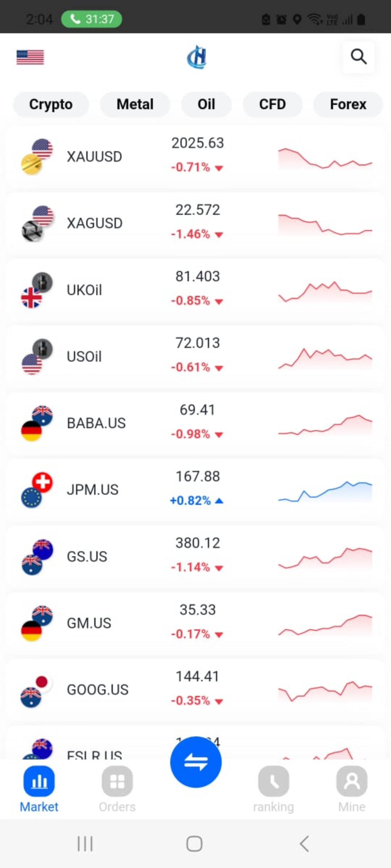Select the UKOil instrument row
391x868 pixels.
[x=84, y=290]
